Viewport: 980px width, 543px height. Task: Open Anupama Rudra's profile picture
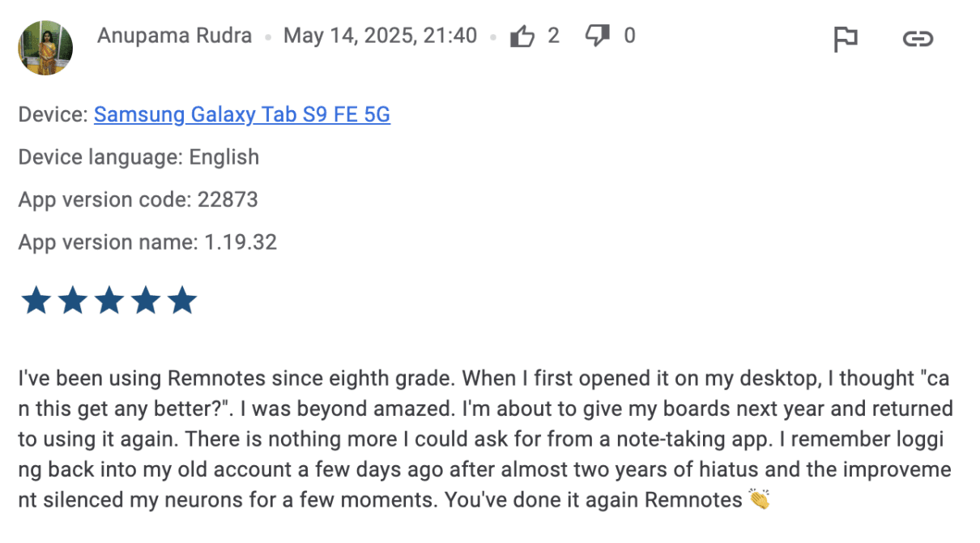click(45, 47)
